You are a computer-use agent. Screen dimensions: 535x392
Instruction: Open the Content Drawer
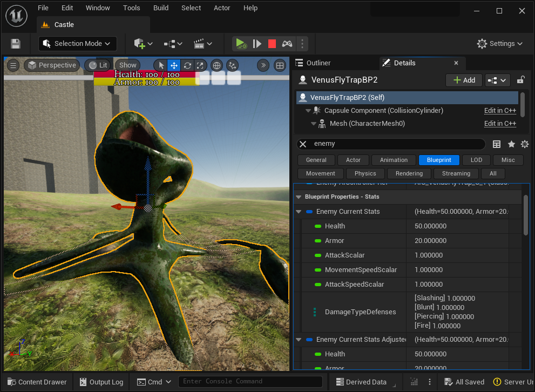pos(37,382)
